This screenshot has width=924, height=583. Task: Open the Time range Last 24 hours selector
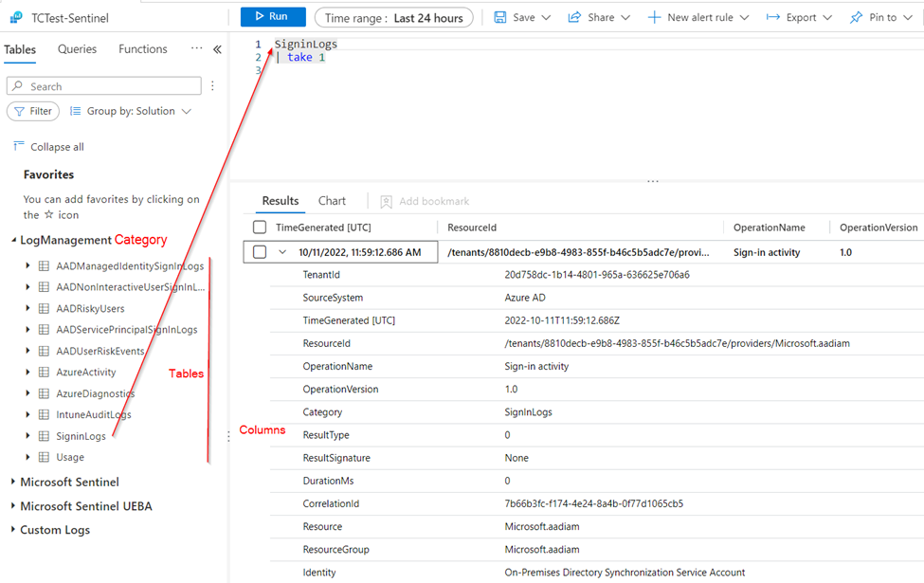click(393, 18)
